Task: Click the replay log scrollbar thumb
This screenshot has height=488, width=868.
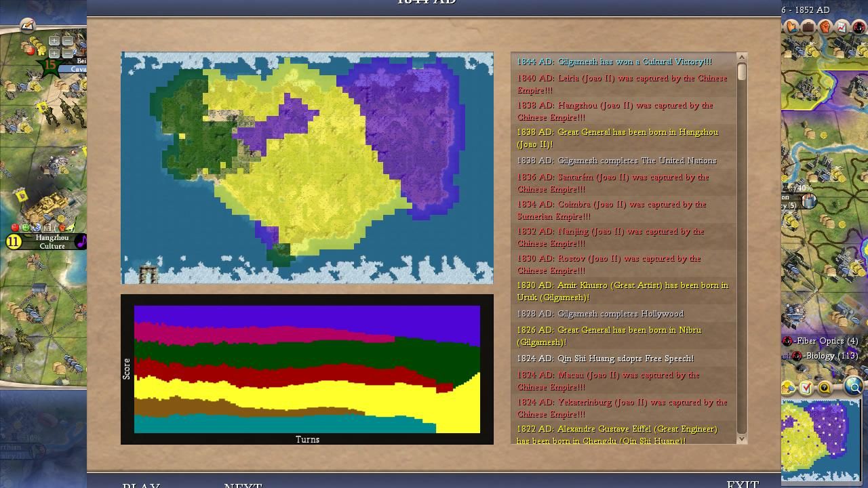Action: click(x=741, y=72)
